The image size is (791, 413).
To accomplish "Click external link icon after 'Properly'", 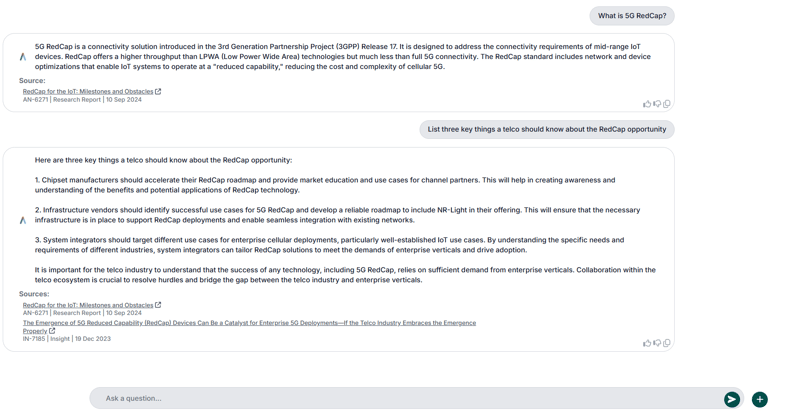I will pyautogui.click(x=52, y=331).
